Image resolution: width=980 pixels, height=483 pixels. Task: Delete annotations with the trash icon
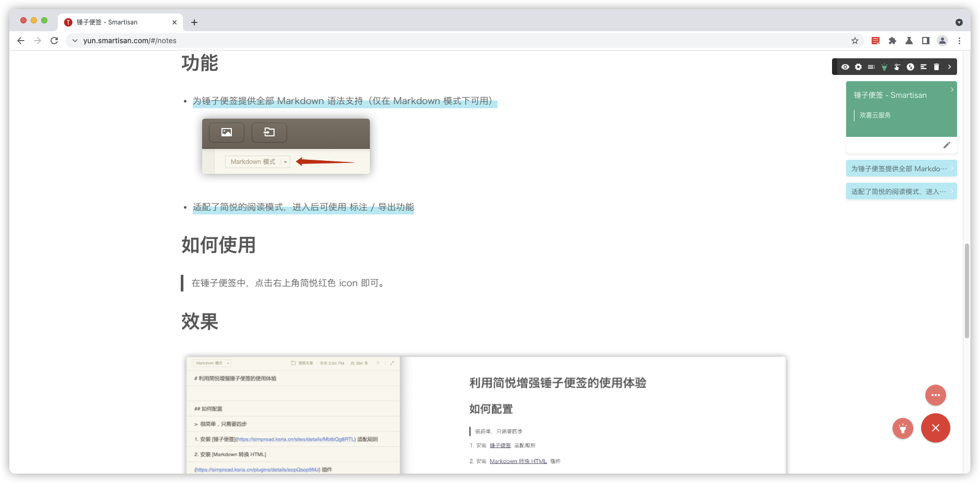tap(936, 67)
